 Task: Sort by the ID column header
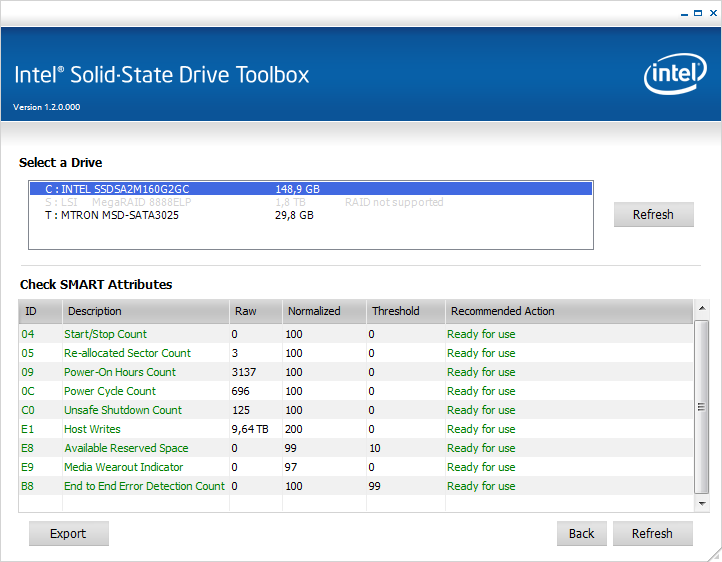click(x=41, y=311)
